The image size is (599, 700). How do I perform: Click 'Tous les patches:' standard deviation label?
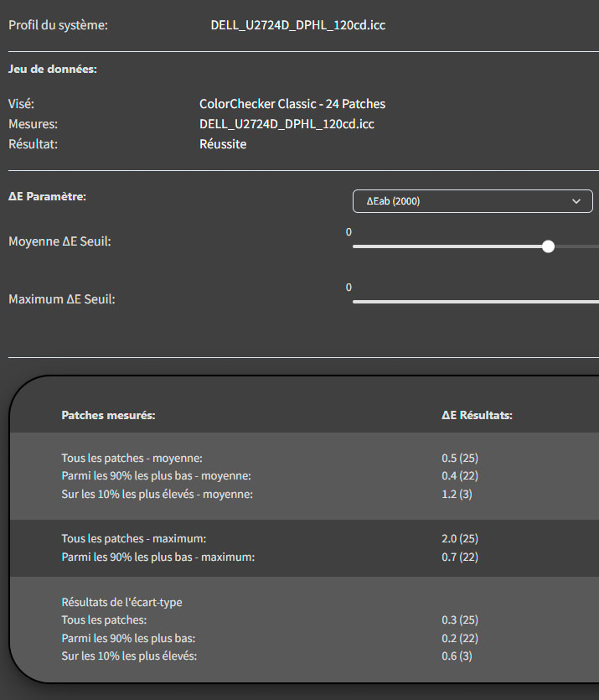104,620
